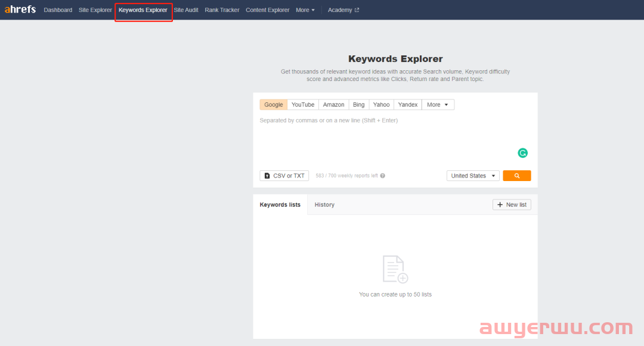Choose the Yahoo search engine
The height and width of the screenshot is (346, 644).
click(x=381, y=105)
